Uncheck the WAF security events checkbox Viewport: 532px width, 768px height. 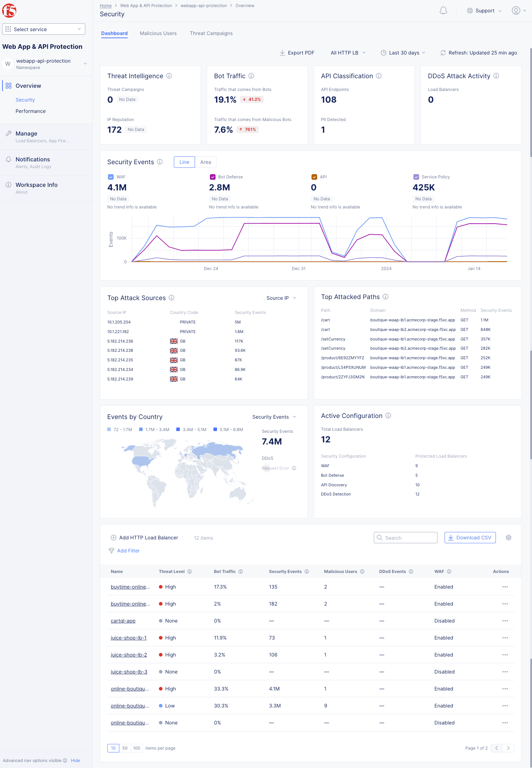pyautogui.click(x=111, y=177)
